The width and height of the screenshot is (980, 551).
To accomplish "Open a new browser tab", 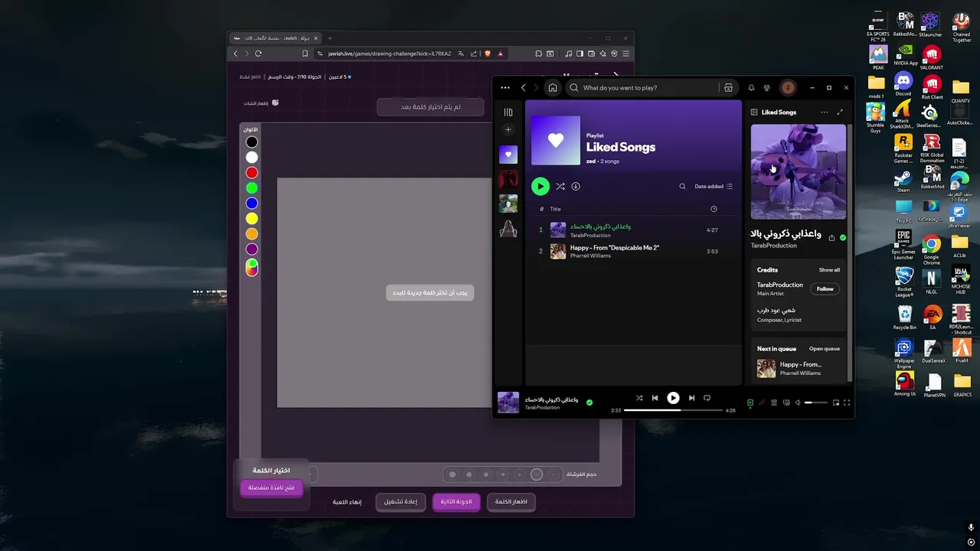I will coord(330,38).
